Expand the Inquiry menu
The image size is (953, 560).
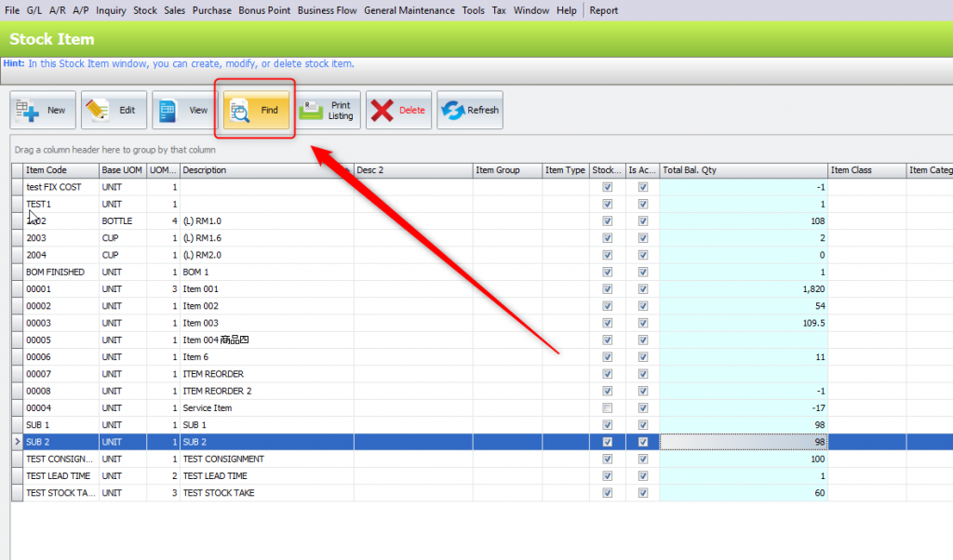111,11
